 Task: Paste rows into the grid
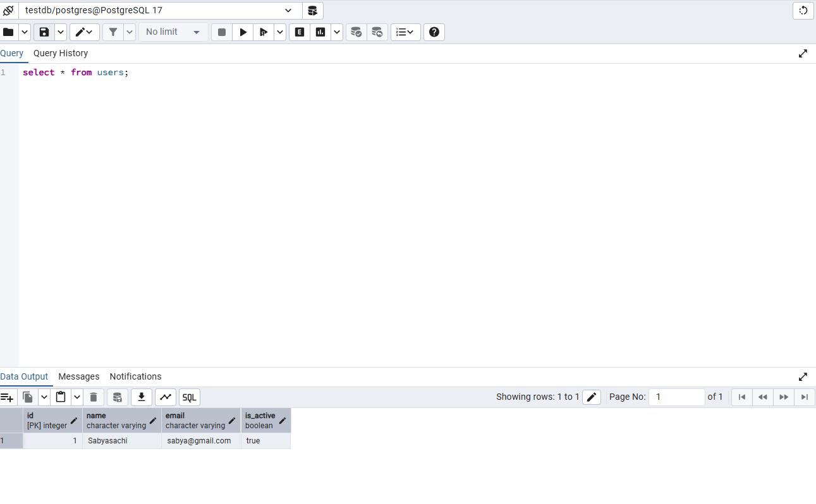(x=61, y=397)
